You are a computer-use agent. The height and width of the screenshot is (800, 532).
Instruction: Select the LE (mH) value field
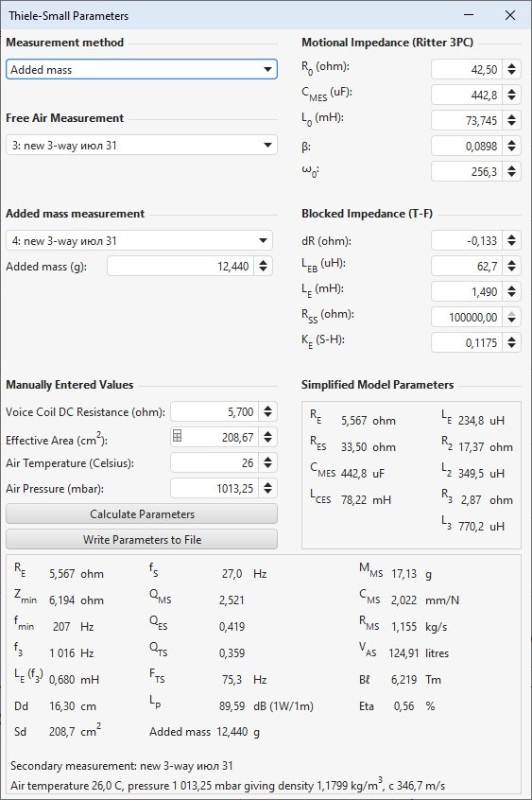[467, 291]
